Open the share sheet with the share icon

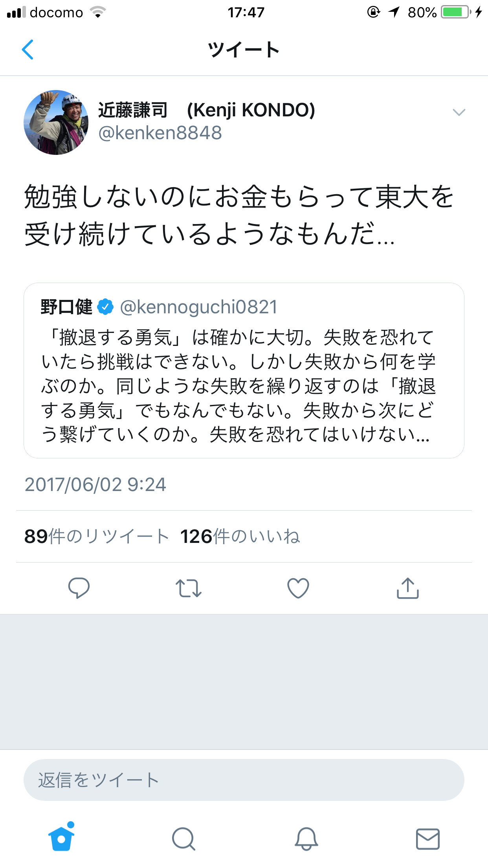pyautogui.click(x=409, y=588)
